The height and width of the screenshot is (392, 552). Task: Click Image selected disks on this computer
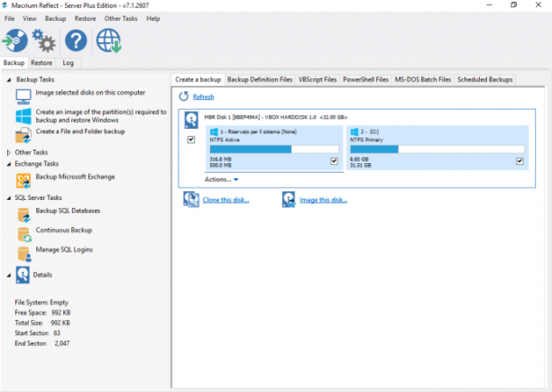pyautogui.click(x=90, y=93)
